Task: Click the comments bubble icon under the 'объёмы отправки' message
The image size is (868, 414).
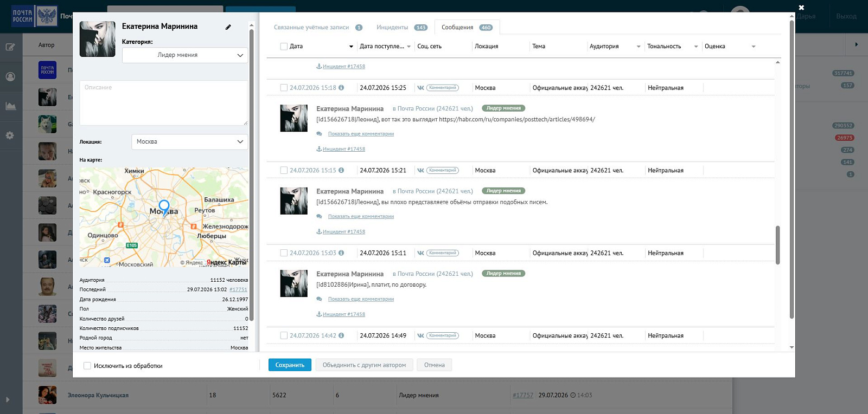Action: coord(320,216)
